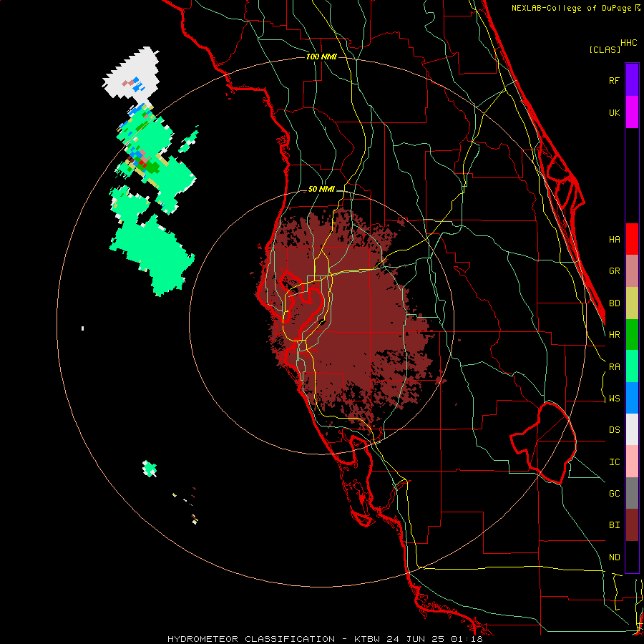The width and height of the screenshot is (644, 644).
Task: Click the 50 NMI range ring label
Action: (x=321, y=190)
